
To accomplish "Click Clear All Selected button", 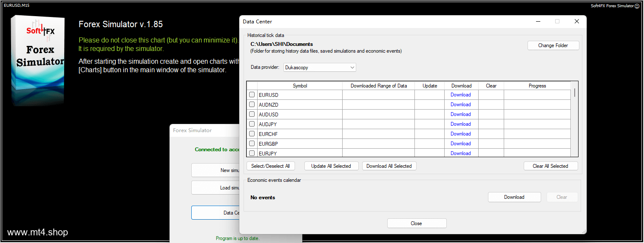I will point(550,166).
